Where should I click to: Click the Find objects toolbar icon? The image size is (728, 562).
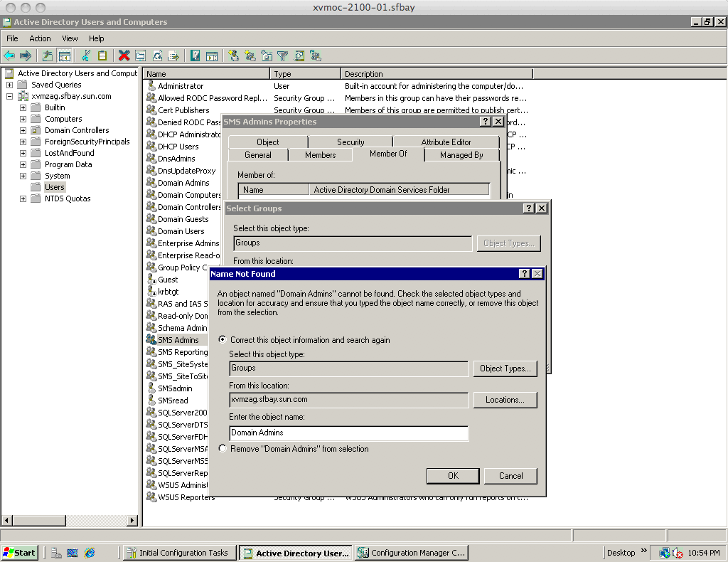pyautogui.click(x=299, y=56)
